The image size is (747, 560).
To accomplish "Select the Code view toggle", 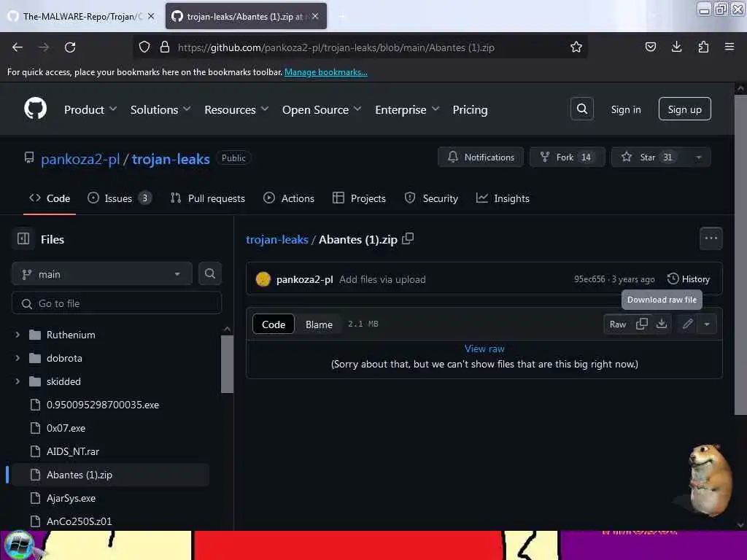I will pos(274,324).
